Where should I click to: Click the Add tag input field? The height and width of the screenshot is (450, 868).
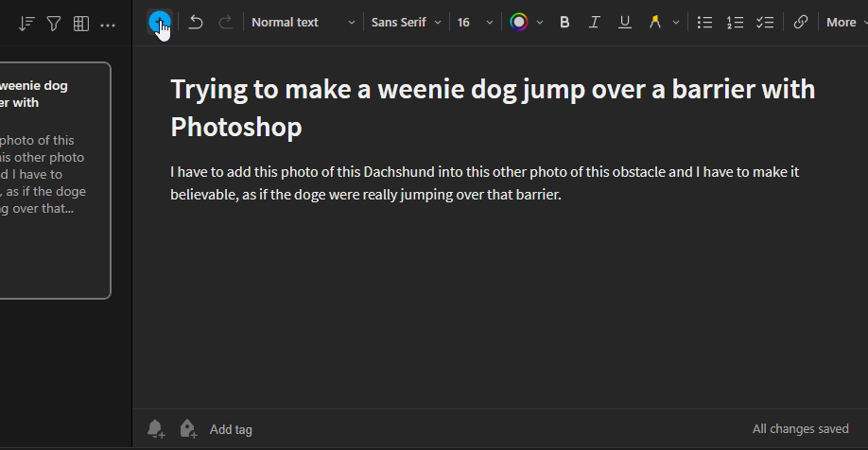(x=231, y=429)
